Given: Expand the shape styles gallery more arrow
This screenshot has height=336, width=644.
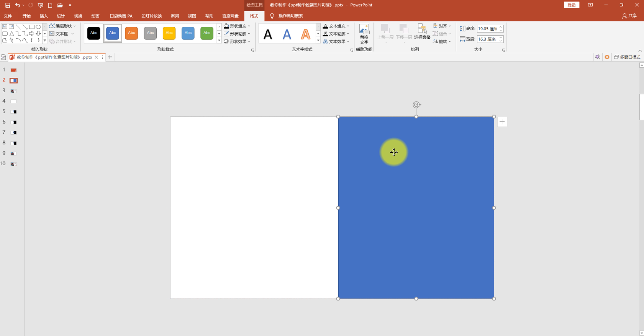Looking at the screenshot, I should click(x=219, y=41).
